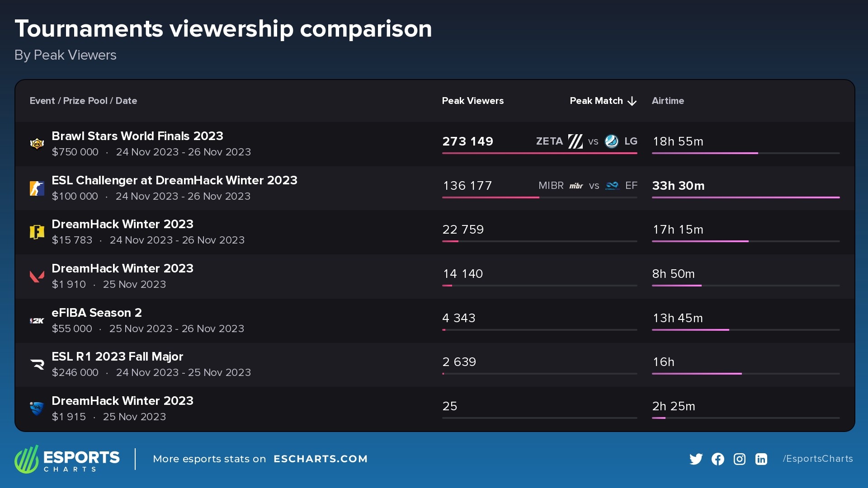
Task: Click the /EsportsCharts handle link
Action: pyautogui.click(x=818, y=459)
